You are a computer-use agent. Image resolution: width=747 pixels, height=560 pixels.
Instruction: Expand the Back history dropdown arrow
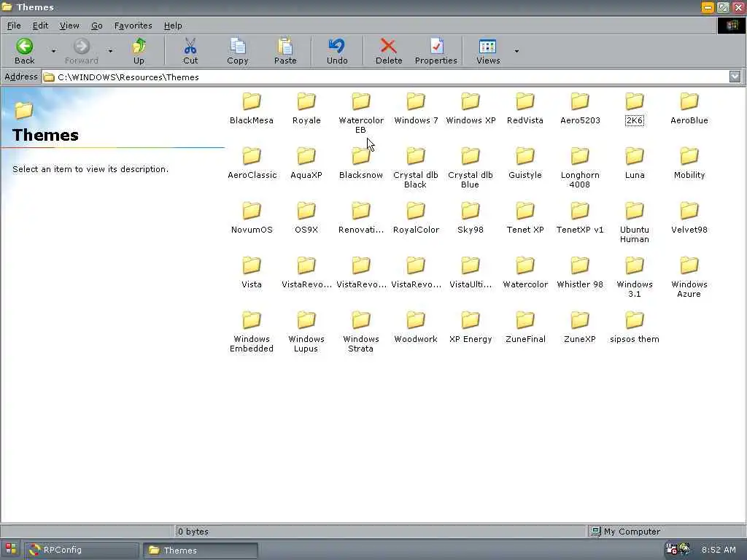(x=54, y=51)
